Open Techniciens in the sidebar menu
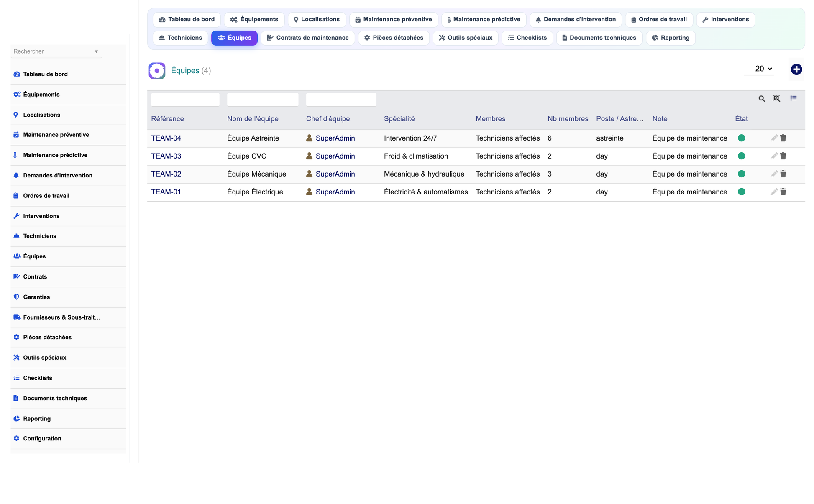Image resolution: width=814 pixels, height=504 pixels. pyautogui.click(x=68, y=236)
